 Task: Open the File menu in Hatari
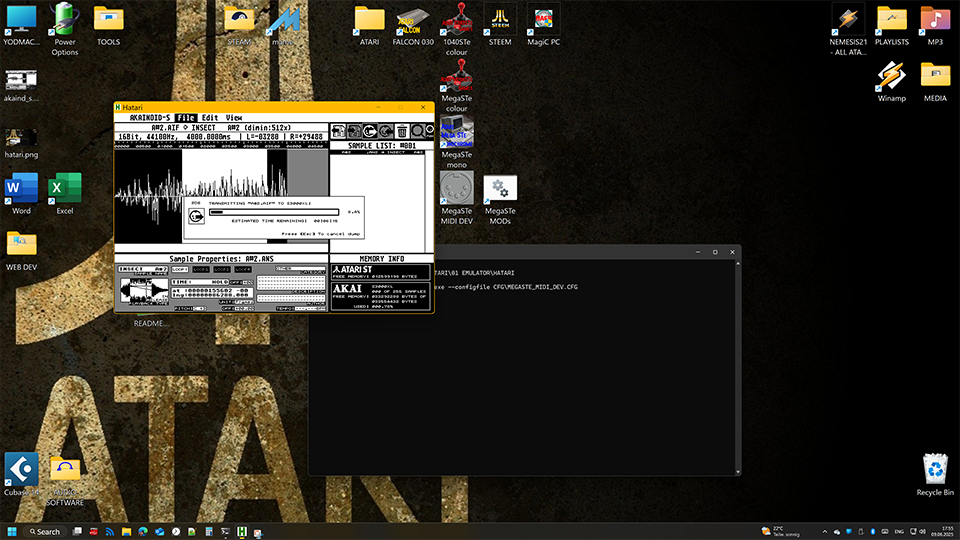tap(186, 118)
